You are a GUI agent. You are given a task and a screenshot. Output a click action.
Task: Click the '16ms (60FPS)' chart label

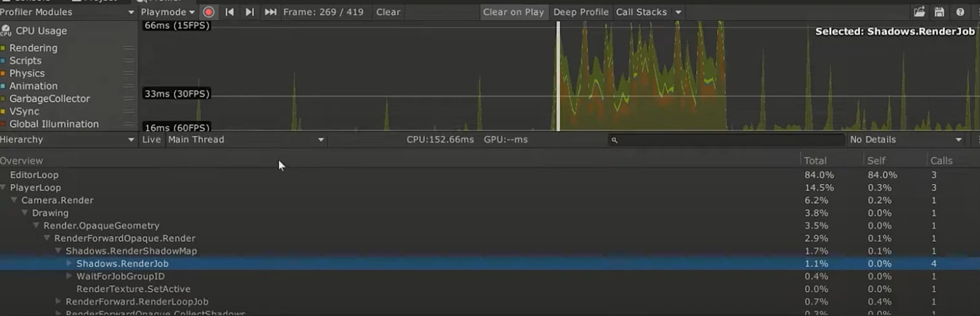pyautogui.click(x=176, y=127)
